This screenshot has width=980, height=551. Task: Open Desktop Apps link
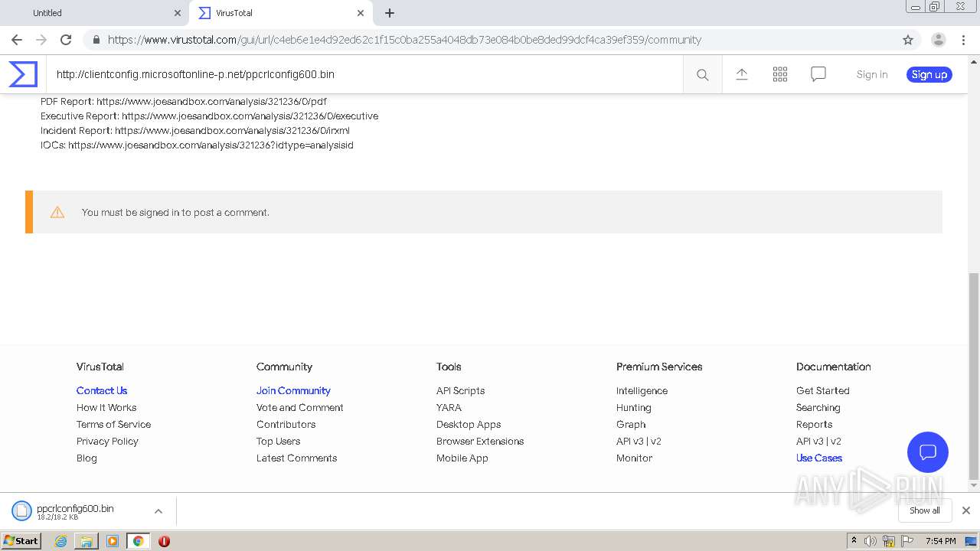tap(469, 424)
